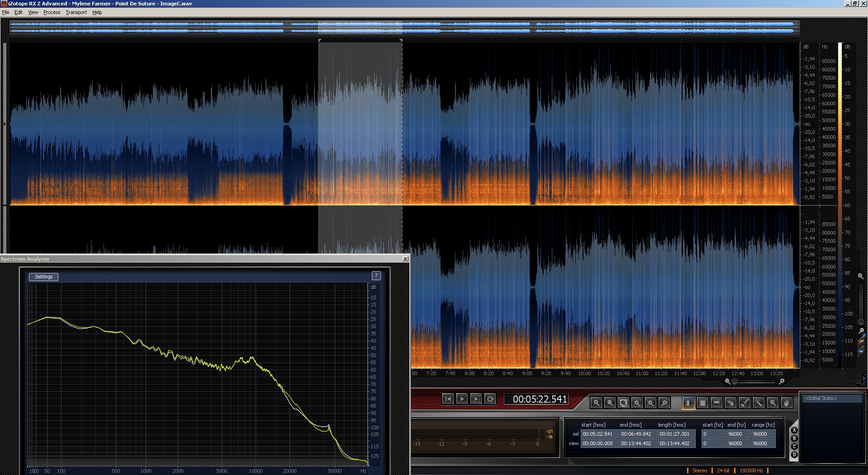Select the zoom tool beside the magic wand
868x475 pixels.
tap(773, 403)
